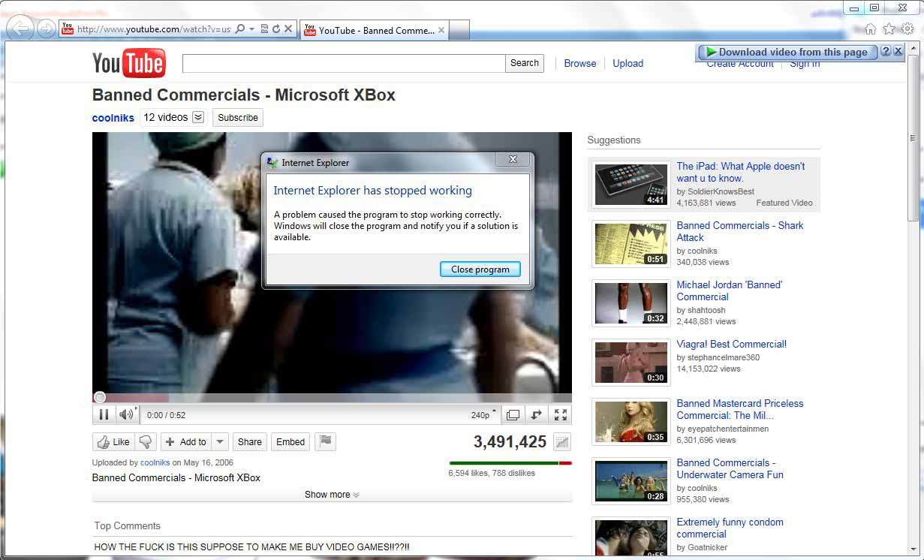
Task: Open the browser Home icon
Action: pyautogui.click(x=870, y=29)
